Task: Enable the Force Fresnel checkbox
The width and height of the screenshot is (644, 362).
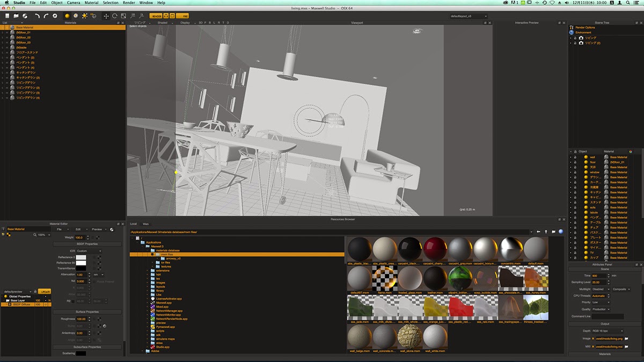Action: point(96,281)
